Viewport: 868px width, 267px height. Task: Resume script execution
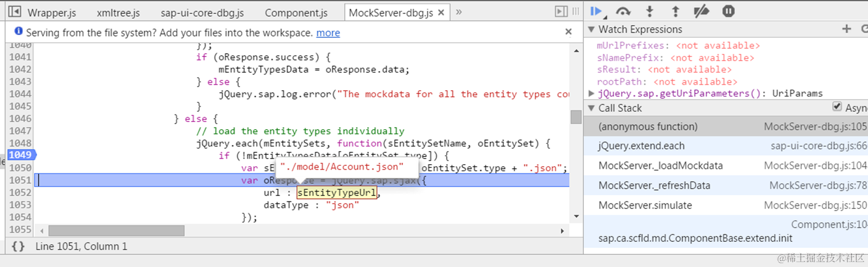596,11
